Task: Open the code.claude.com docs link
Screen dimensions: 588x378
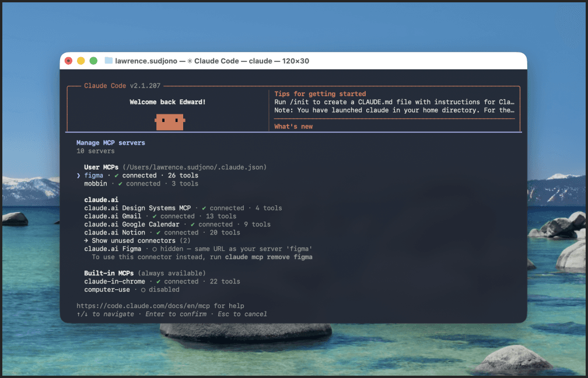Action: 143,306
